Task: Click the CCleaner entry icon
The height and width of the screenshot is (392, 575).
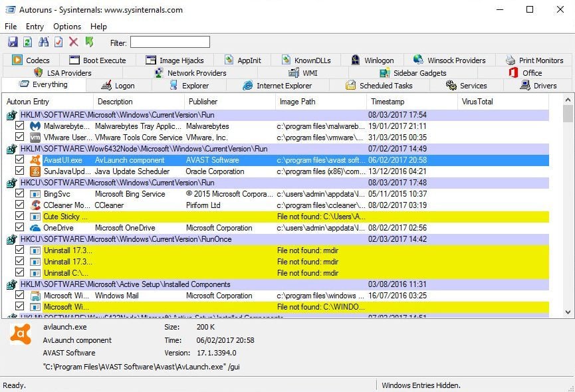Action: click(35, 205)
